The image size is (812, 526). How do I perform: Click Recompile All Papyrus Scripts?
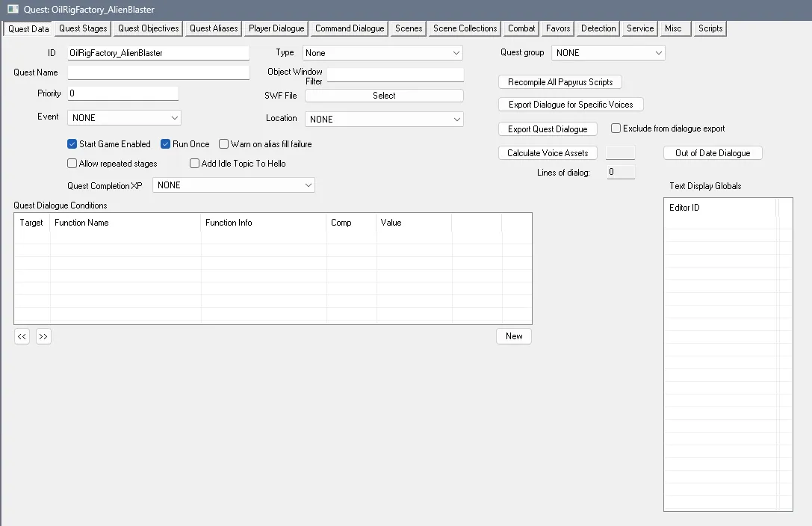(560, 81)
